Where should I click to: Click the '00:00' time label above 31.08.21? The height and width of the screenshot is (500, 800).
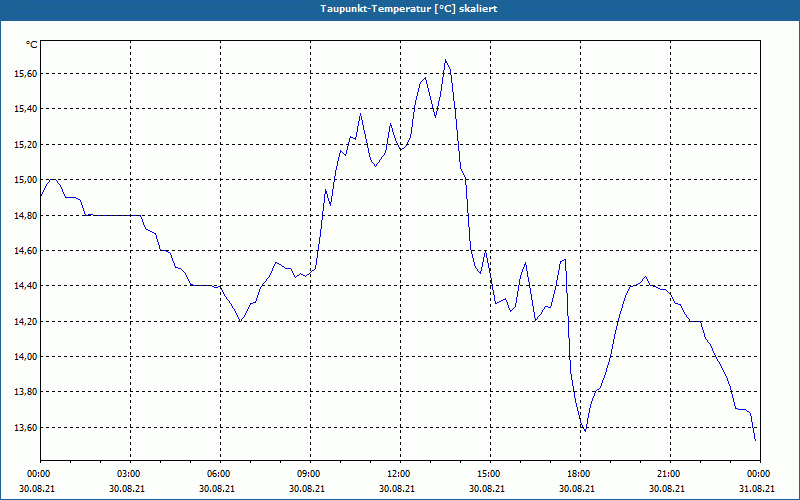(760, 474)
